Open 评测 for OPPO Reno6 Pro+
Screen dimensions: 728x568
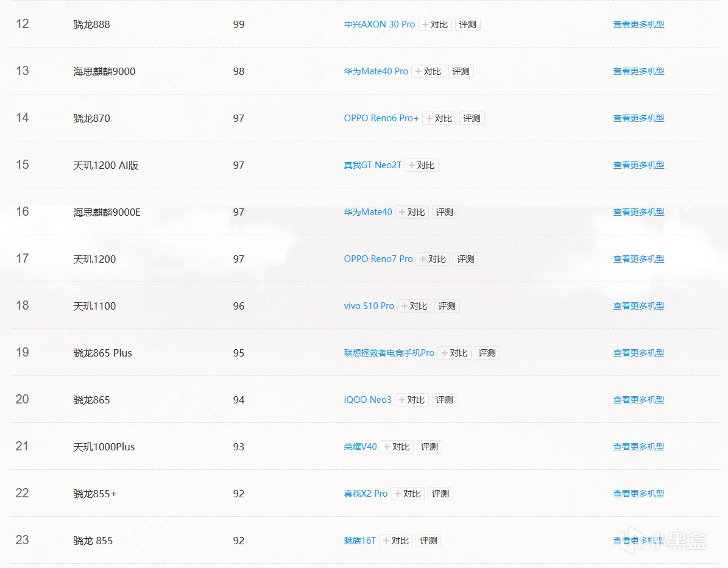472,118
